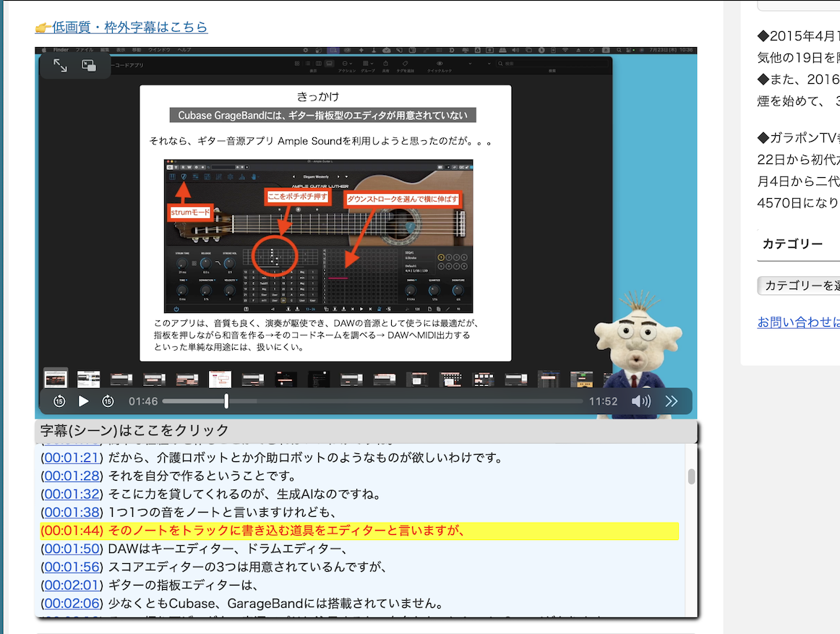Click subtitle text そこに力を貸してくれるのが、生成AI
This screenshot has height=634, width=840.
click(244, 494)
